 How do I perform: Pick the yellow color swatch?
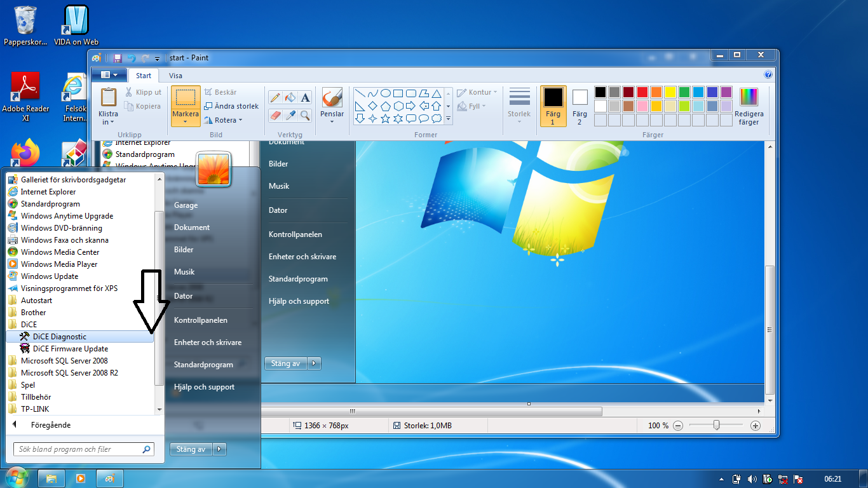(x=670, y=92)
